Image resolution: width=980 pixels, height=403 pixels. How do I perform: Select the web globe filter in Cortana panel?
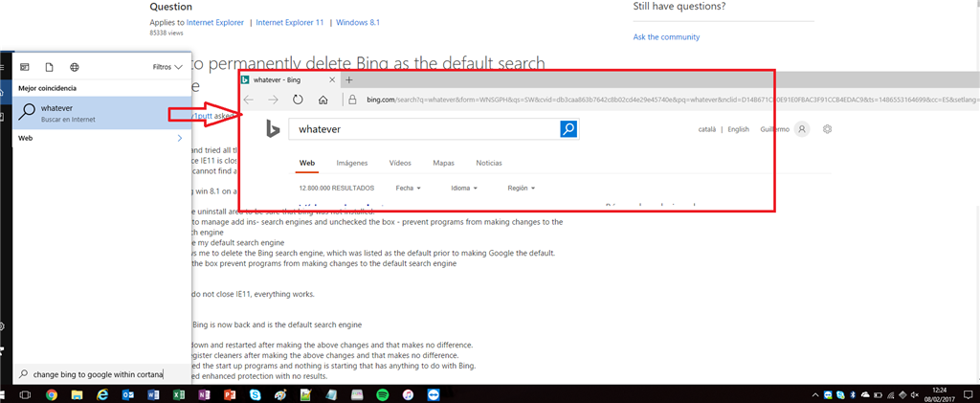75,67
